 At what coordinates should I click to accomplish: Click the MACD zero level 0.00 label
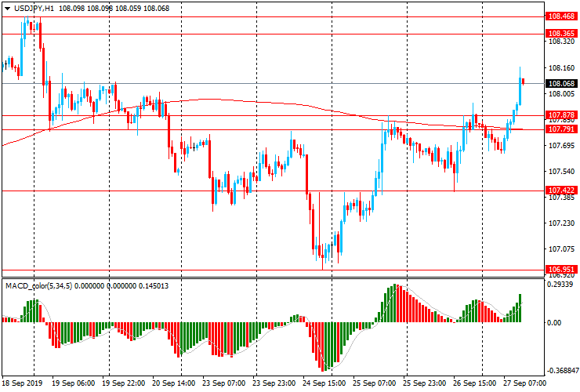pyautogui.click(x=554, y=323)
